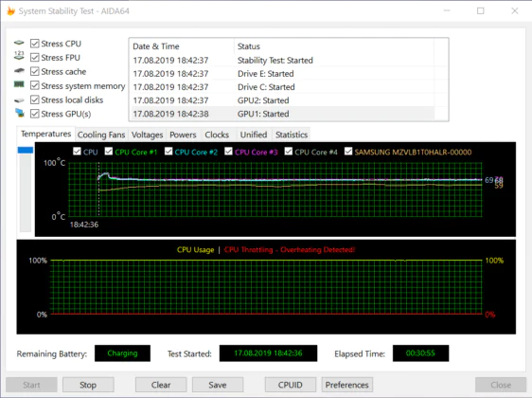The width and height of the screenshot is (532, 398).
Task: Click the RAM module icon beside Stress system memory
Action: pos(19,84)
